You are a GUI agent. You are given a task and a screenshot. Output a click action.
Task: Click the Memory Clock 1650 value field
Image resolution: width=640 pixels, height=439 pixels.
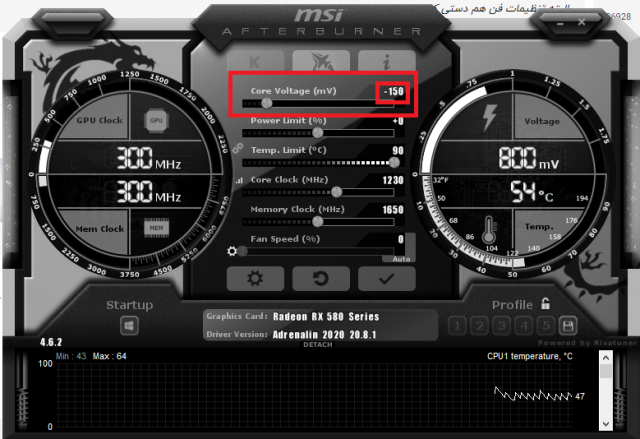coord(392,211)
